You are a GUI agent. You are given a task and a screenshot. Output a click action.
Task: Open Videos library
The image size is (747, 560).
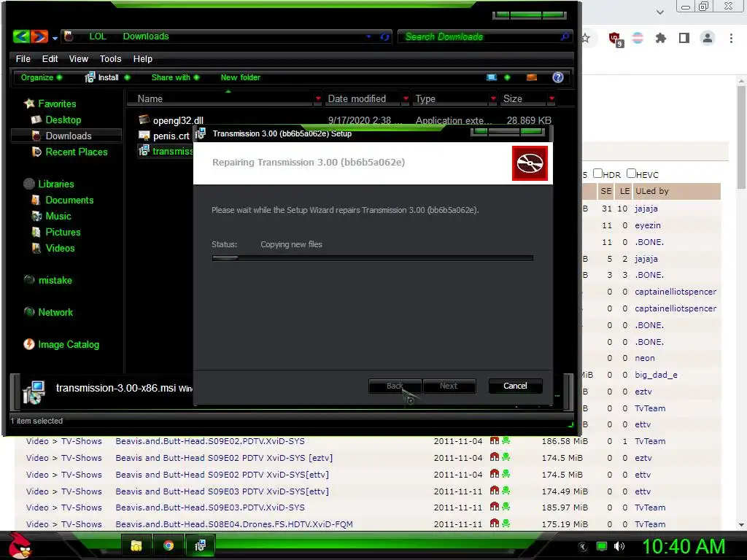click(x=53, y=248)
